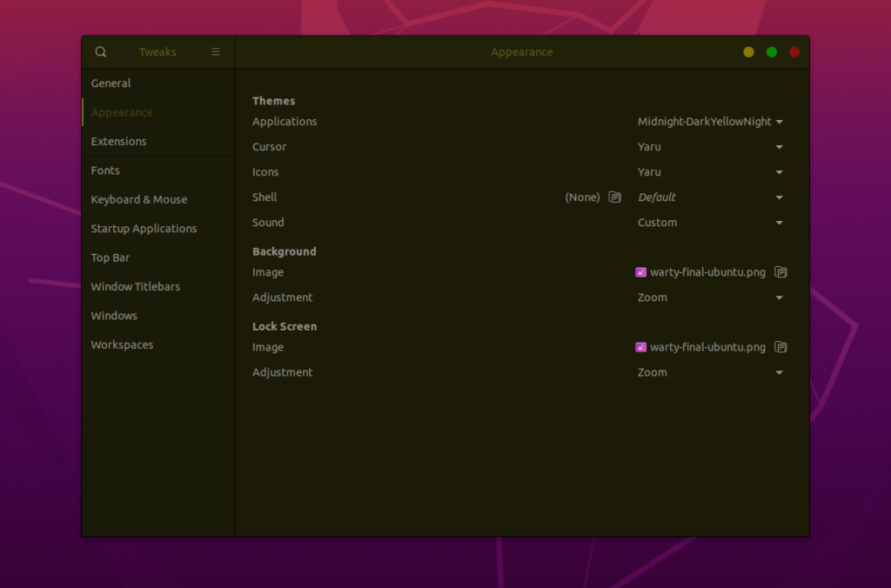891x588 pixels.
Task: Click warty-final-ubuntu.png under Background
Action: coord(707,271)
